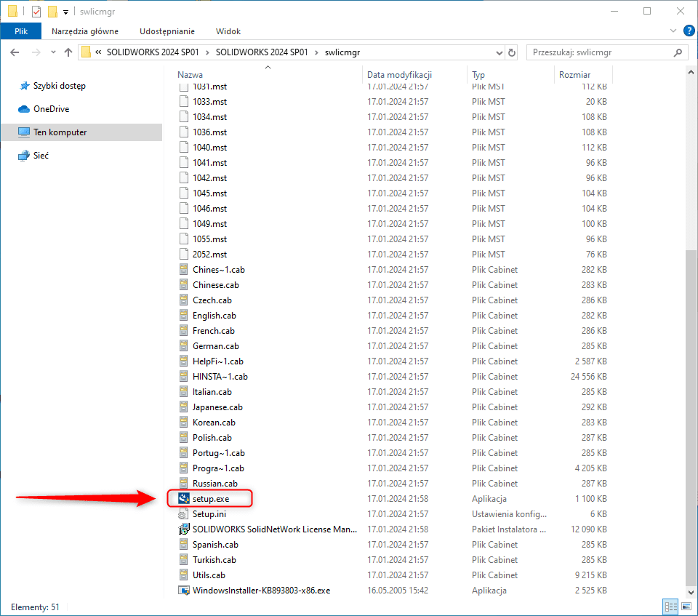Open subfolder list before swlicmgr breadcrumb
Image resolution: width=698 pixels, height=616 pixels.
tap(316, 52)
